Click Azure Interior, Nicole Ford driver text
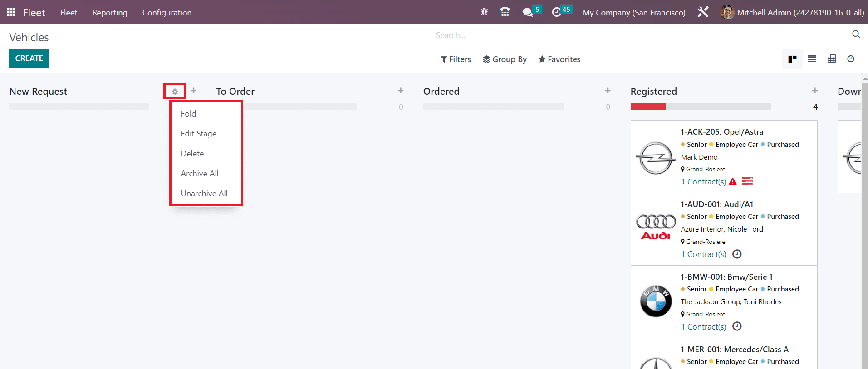868x369 pixels. (722, 229)
